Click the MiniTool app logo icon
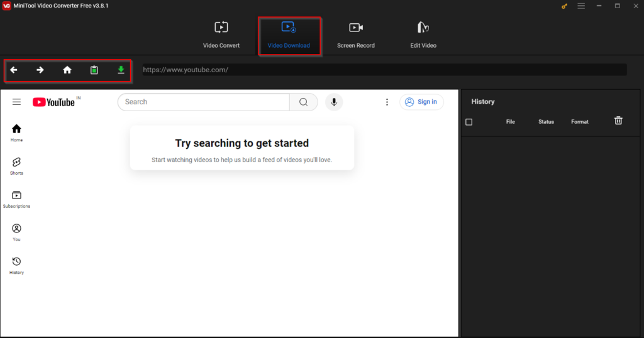Image resolution: width=644 pixels, height=338 pixels. click(x=6, y=6)
